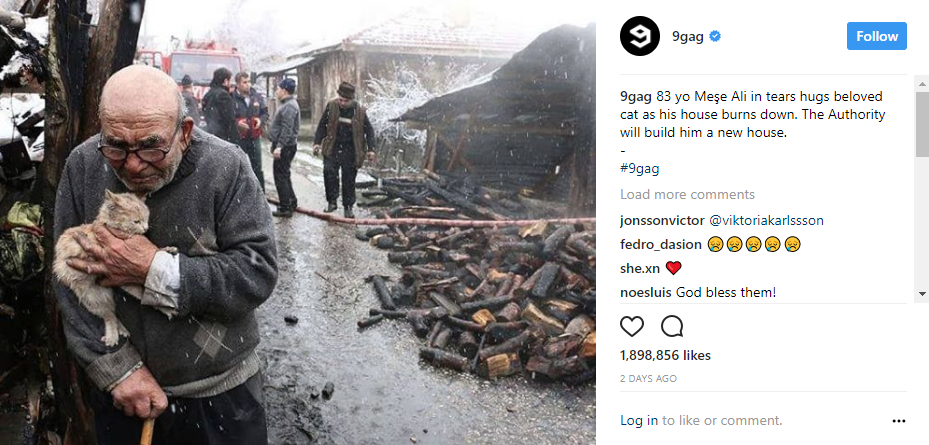929x445 pixels.
Task: Click the 9gag profile avatar logo
Action: [x=640, y=36]
